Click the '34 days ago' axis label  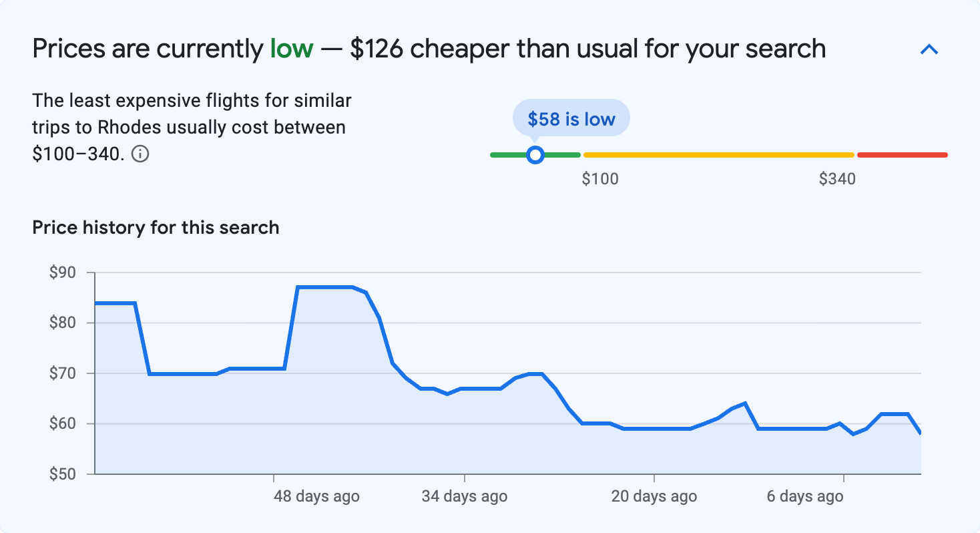pos(465,496)
